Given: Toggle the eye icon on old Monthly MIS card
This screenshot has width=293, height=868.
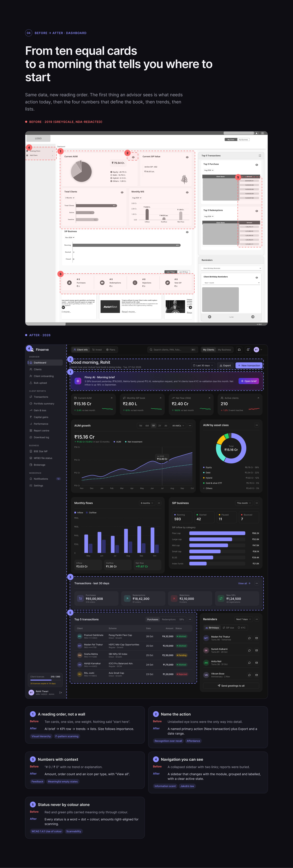Looking at the screenshot, I should [x=187, y=192].
